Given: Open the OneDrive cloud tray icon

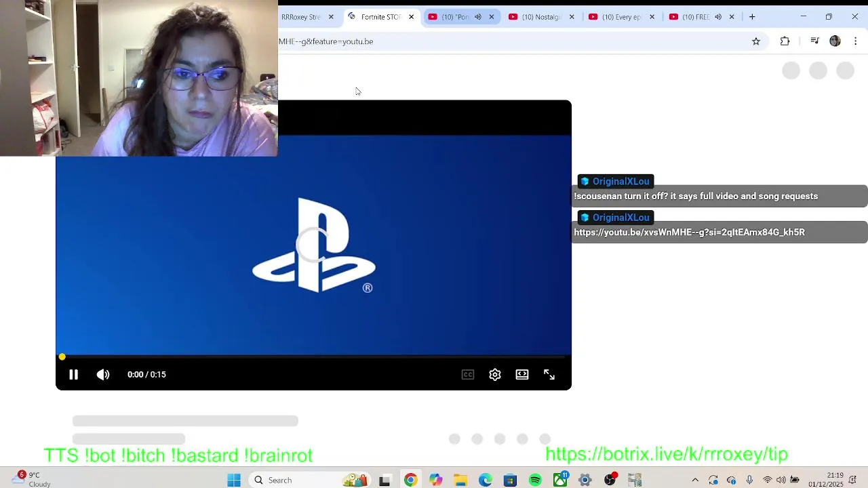Looking at the screenshot, I should click(732, 480).
